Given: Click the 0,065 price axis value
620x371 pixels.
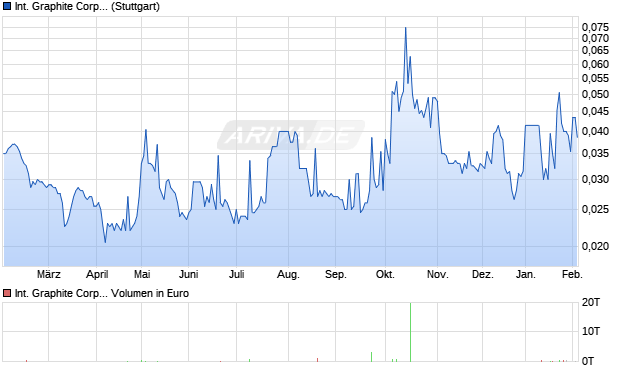Looking at the screenshot, I should point(595,50).
